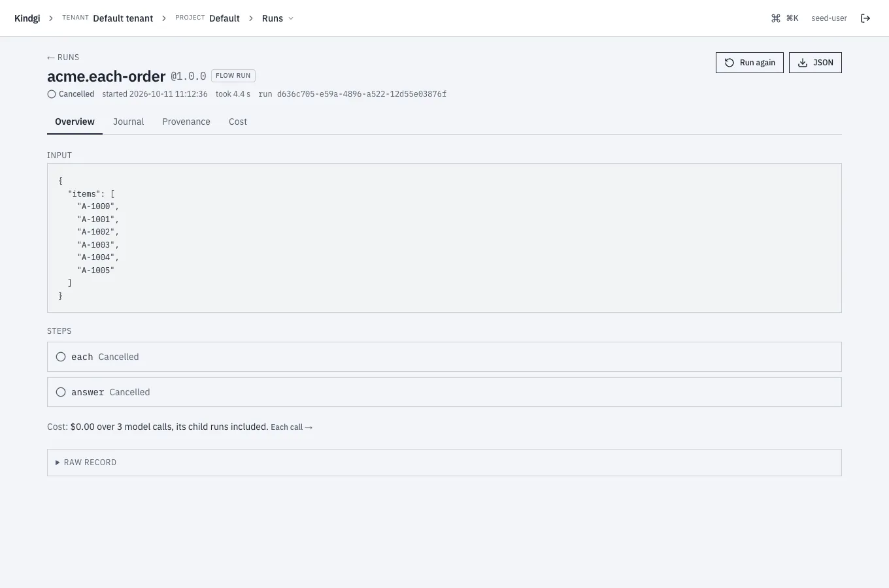Viewport: 889px width, 588px height.
Task: Click the "A-1000" input item
Action: pos(95,206)
